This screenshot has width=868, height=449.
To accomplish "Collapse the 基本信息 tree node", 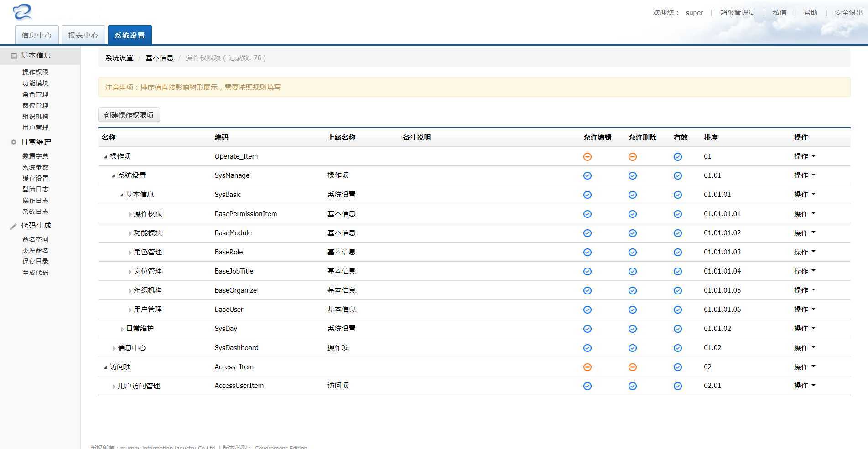I will tap(122, 195).
